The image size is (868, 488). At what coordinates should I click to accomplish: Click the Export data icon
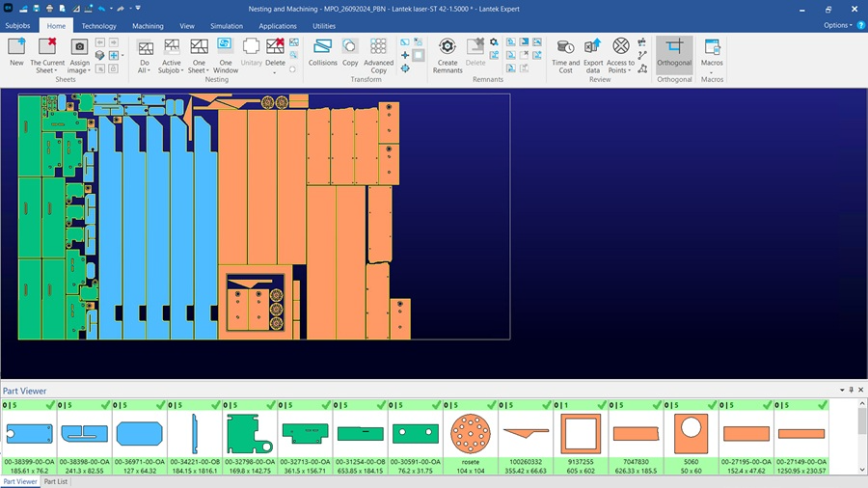[593, 47]
